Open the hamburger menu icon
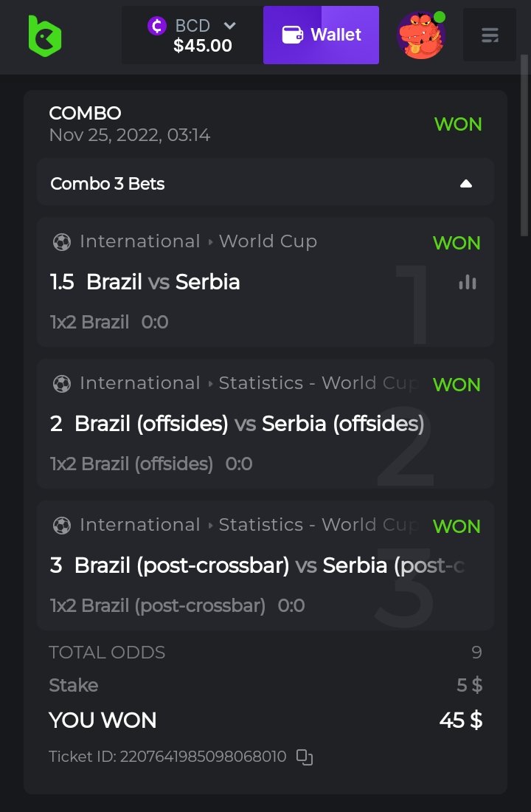This screenshot has width=531, height=812. [490, 35]
